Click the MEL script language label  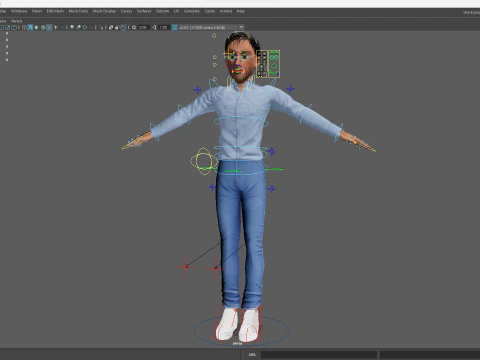point(252,354)
